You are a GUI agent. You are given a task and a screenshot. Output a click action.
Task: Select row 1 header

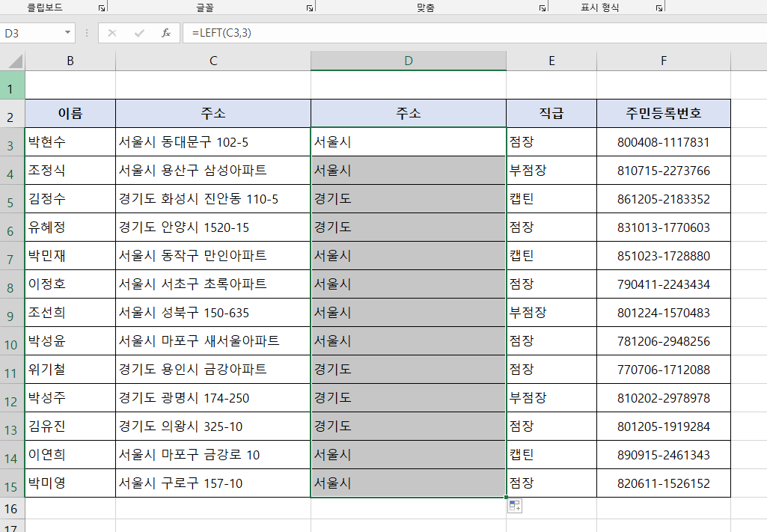(x=12, y=85)
